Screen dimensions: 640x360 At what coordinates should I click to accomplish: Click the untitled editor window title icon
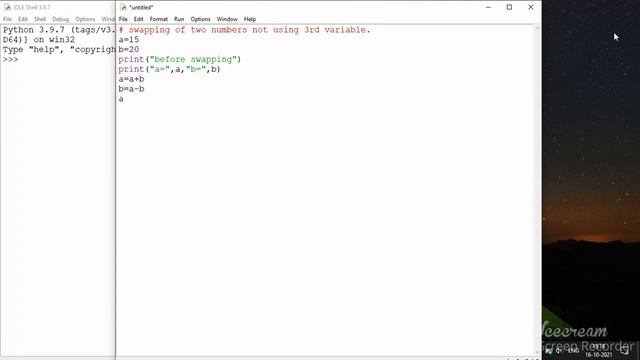click(123, 7)
